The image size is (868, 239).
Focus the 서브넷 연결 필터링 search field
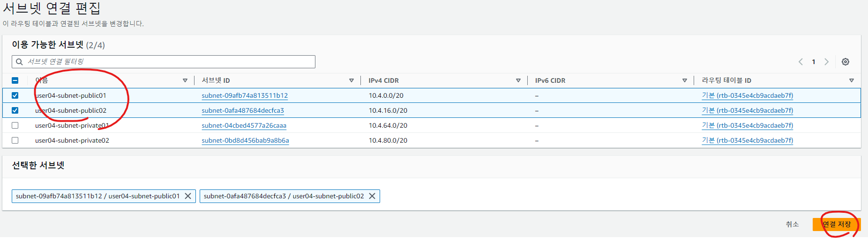(164, 62)
